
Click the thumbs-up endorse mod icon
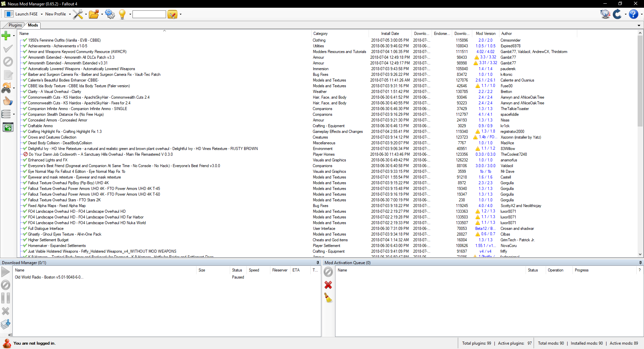[x=7, y=101]
